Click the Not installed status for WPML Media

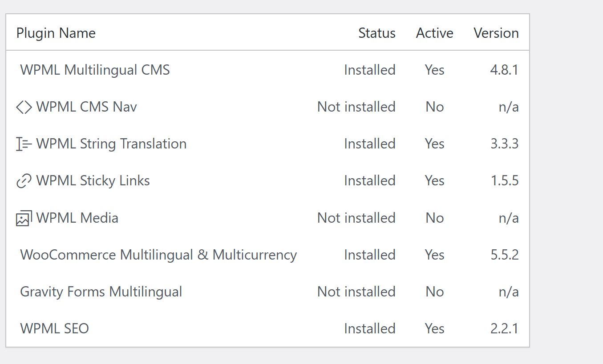click(356, 218)
